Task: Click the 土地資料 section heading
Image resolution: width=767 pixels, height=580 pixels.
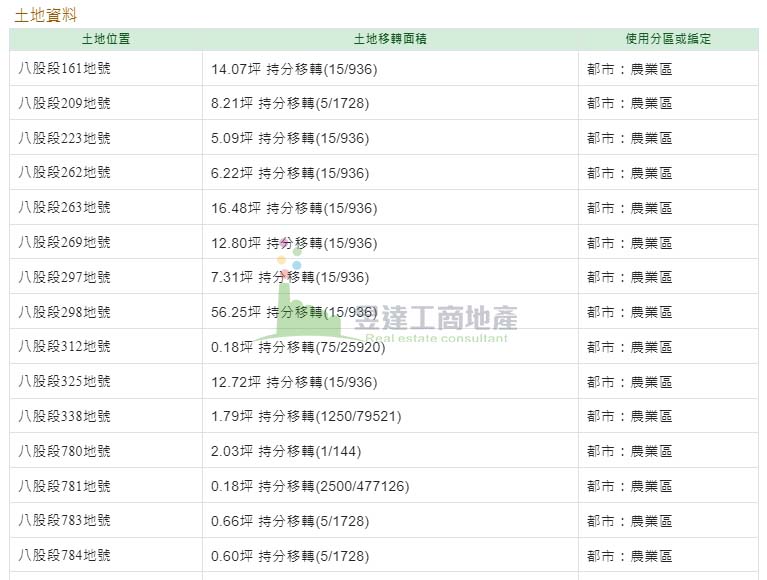Action: 45,15
